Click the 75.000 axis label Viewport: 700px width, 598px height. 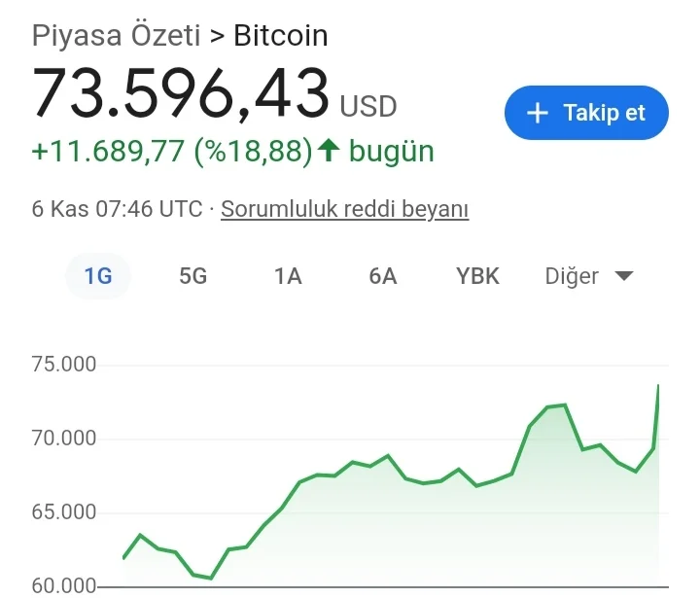click(64, 365)
